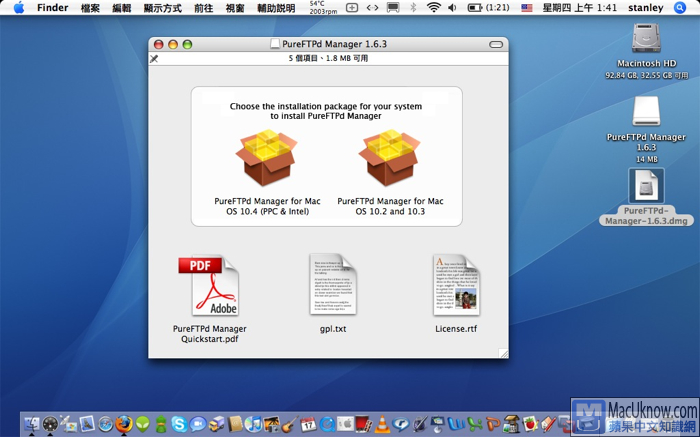Click the Spotlight search icon

(680, 8)
